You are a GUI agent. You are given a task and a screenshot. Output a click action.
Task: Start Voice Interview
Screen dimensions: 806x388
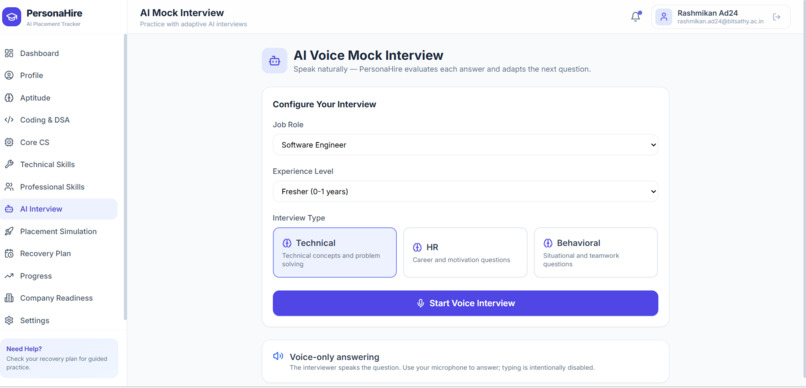[x=465, y=303]
